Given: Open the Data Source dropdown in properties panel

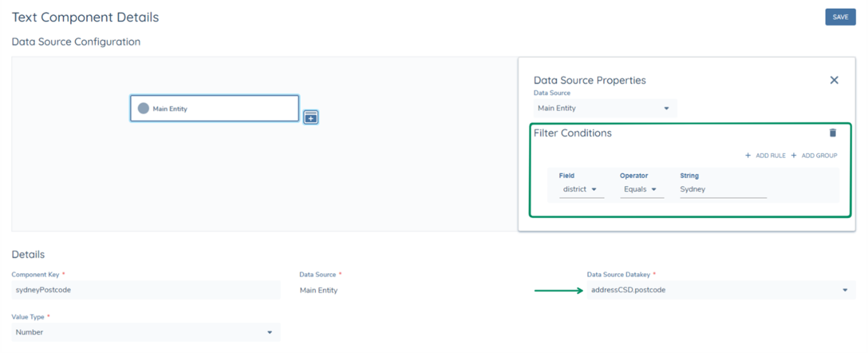Looking at the screenshot, I should point(604,108).
